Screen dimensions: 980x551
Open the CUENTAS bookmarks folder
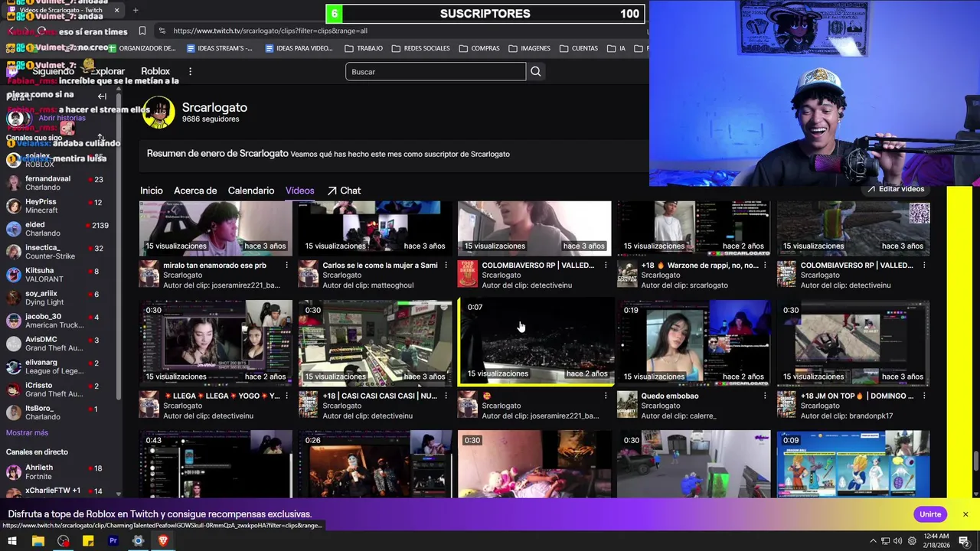[579, 48]
